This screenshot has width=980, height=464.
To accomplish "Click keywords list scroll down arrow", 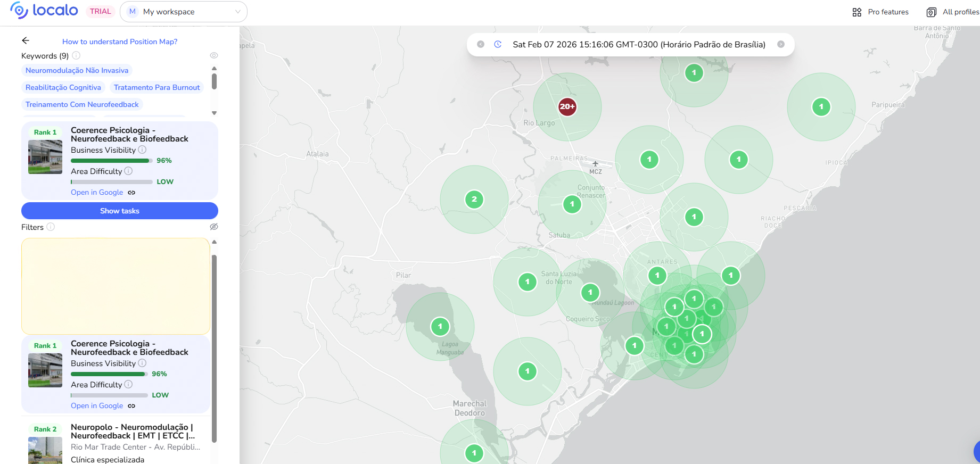I will tap(214, 113).
